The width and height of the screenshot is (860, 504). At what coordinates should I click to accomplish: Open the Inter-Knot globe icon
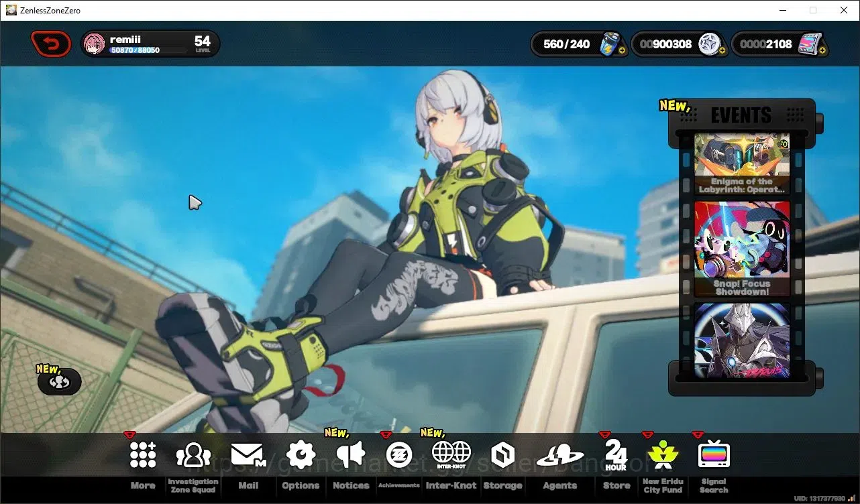coord(451,454)
